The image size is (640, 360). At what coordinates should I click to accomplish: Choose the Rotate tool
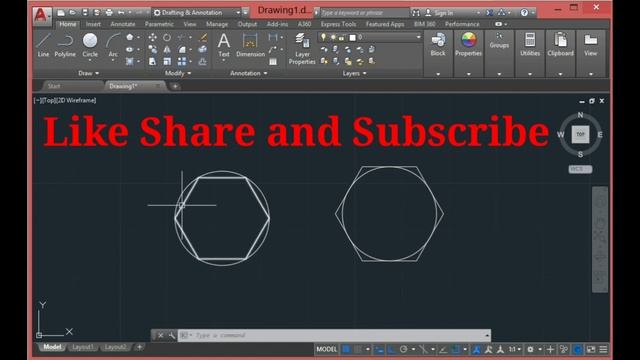tap(167, 37)
